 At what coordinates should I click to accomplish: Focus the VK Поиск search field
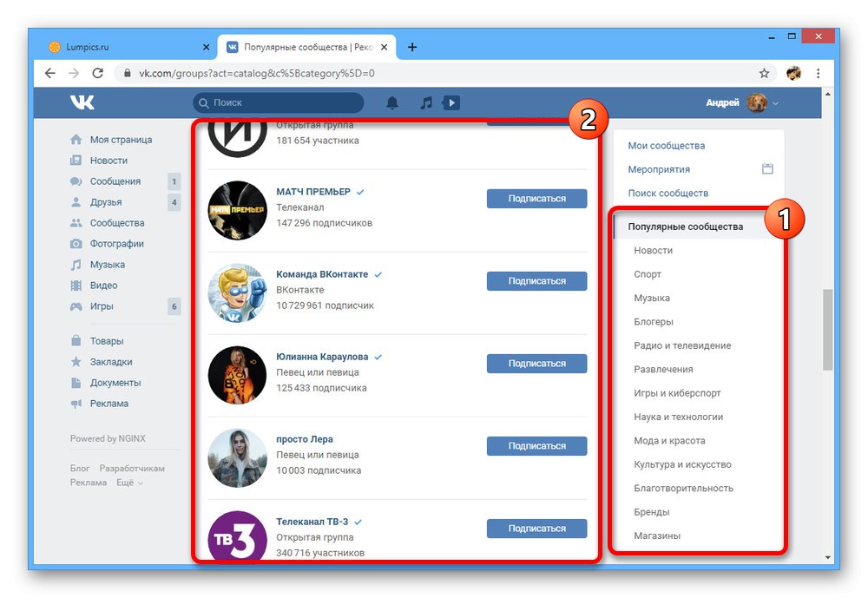click(279, 103)
